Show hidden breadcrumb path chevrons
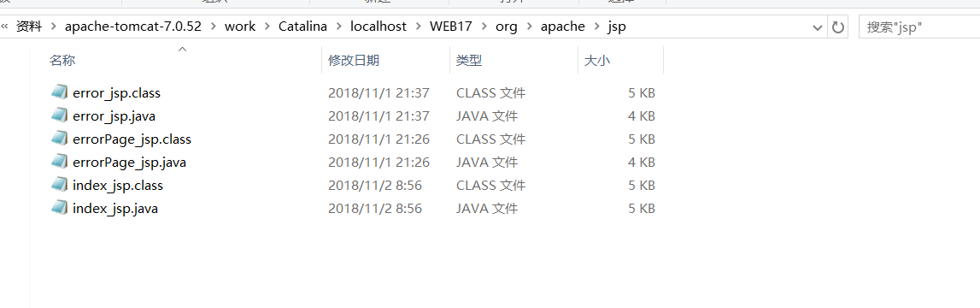 (5, 27)
